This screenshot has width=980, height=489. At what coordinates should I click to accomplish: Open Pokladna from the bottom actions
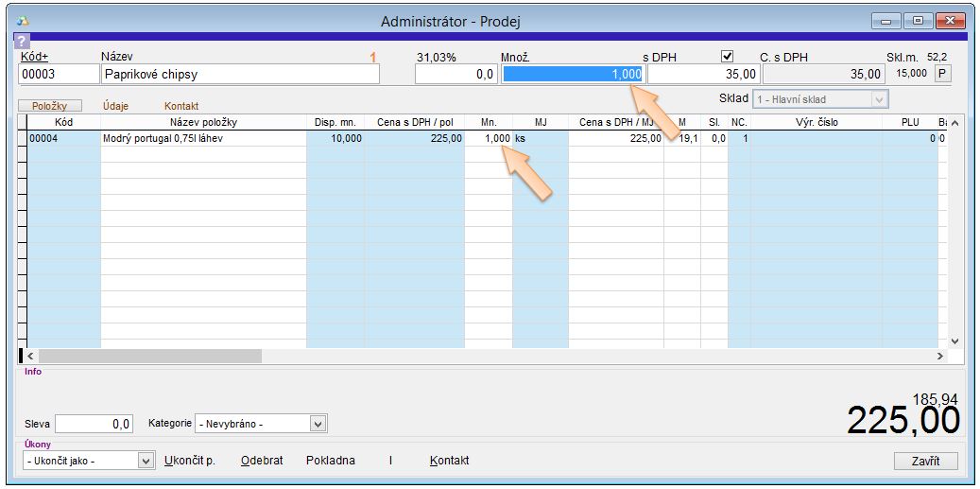pos(331,461)
